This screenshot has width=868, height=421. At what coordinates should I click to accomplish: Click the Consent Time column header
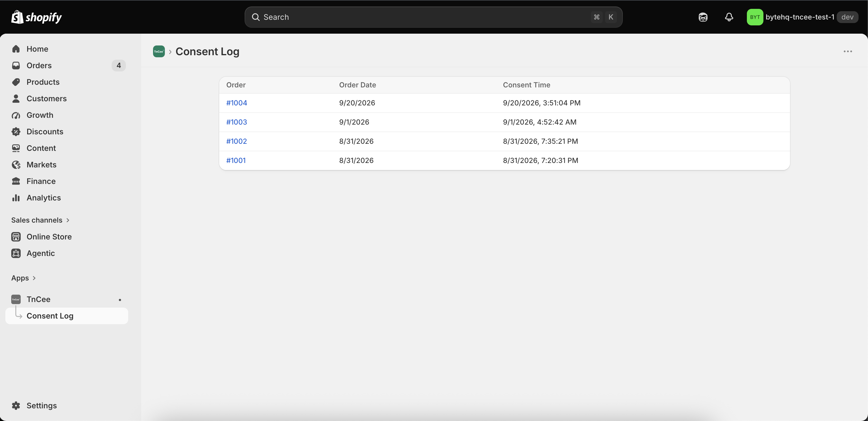(527, 85)
